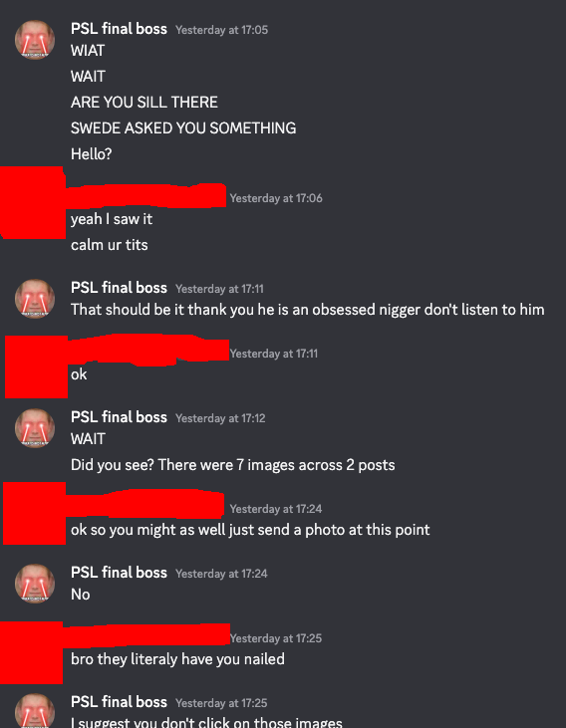Click PSL final boss name at 17:12
The width and height of the screenshot is (566, 728).
point(119,417)
